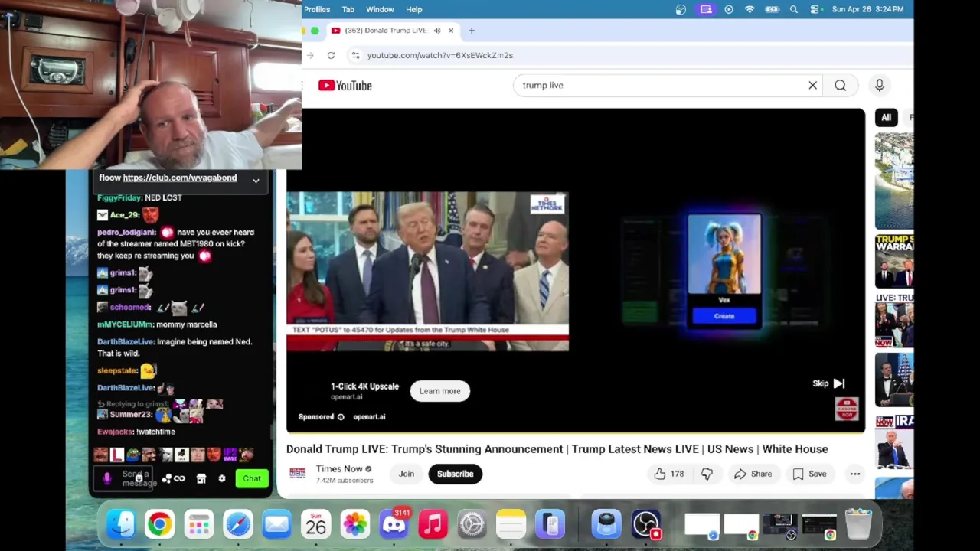Image resolution: width=980 pixels, height=551 pixels.
Task: Select the All filter chip
Action: coord(886,118)
